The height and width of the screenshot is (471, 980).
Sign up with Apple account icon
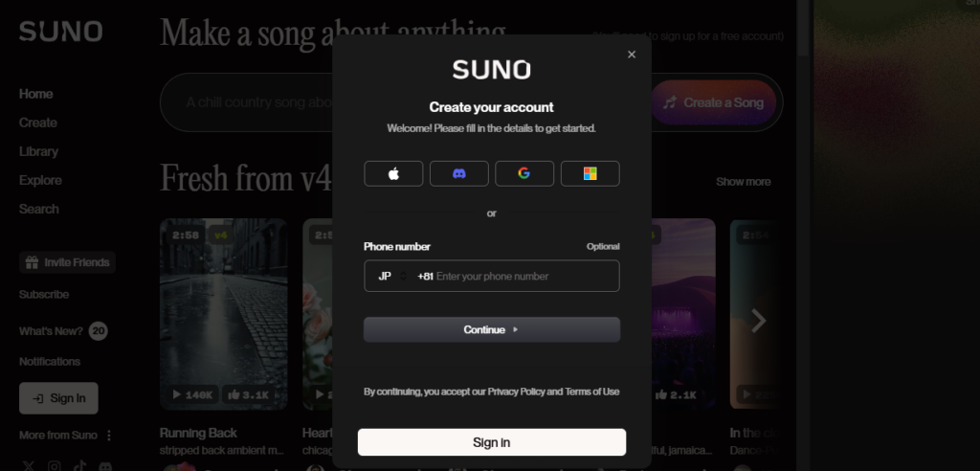(x=393, y=173)
